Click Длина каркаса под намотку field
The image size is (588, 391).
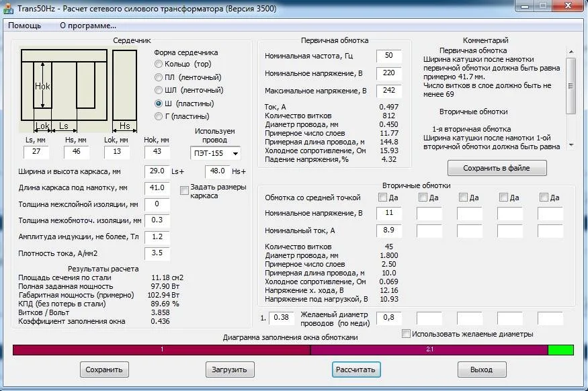coord(157,188)
